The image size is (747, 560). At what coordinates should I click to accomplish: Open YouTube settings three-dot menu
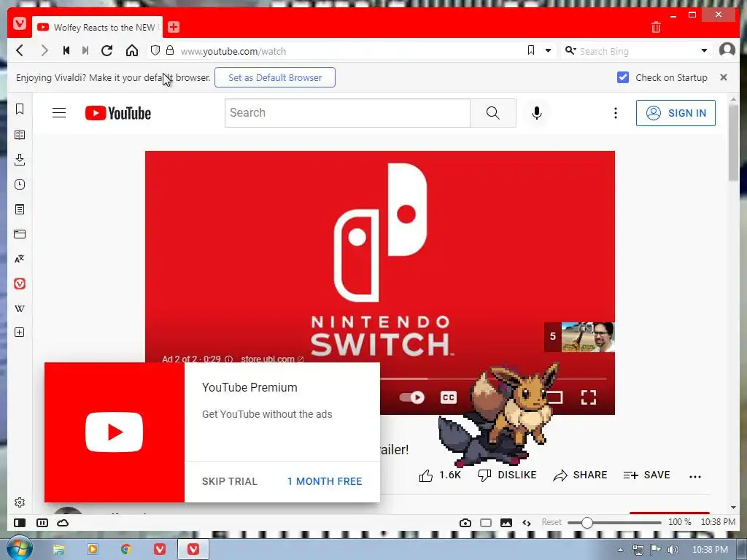(x=616, y=113)
